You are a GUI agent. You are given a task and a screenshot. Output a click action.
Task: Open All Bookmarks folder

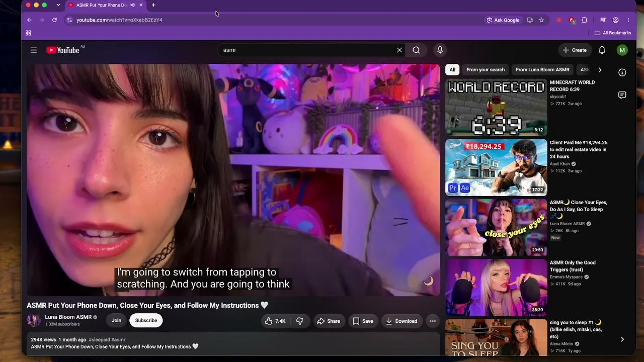click(x=613, y=33)
